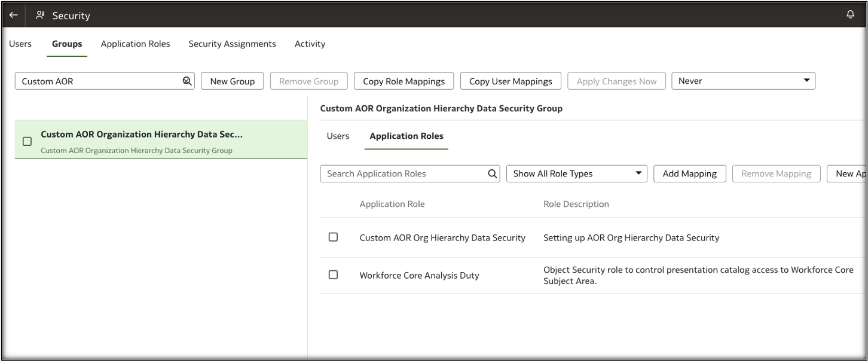Select the Custom AOR group checkbox
868x363 pixels.
[27, 142]
